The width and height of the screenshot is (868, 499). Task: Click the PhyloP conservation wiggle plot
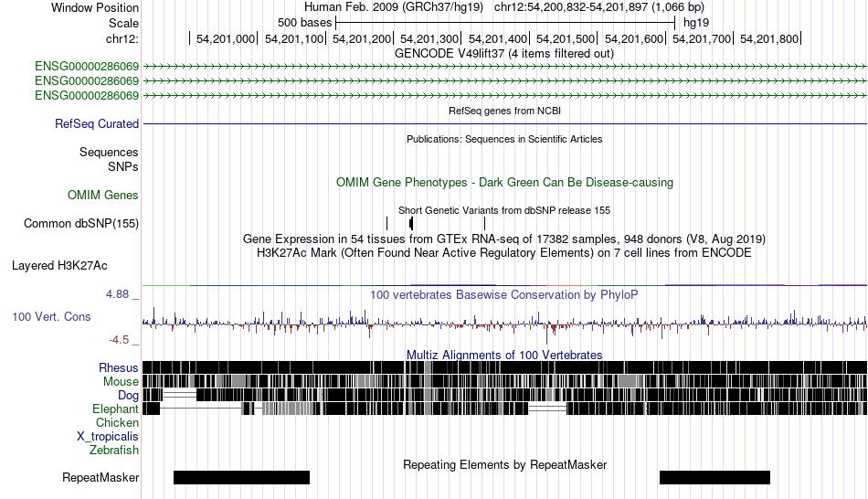[x=505, y=324]
